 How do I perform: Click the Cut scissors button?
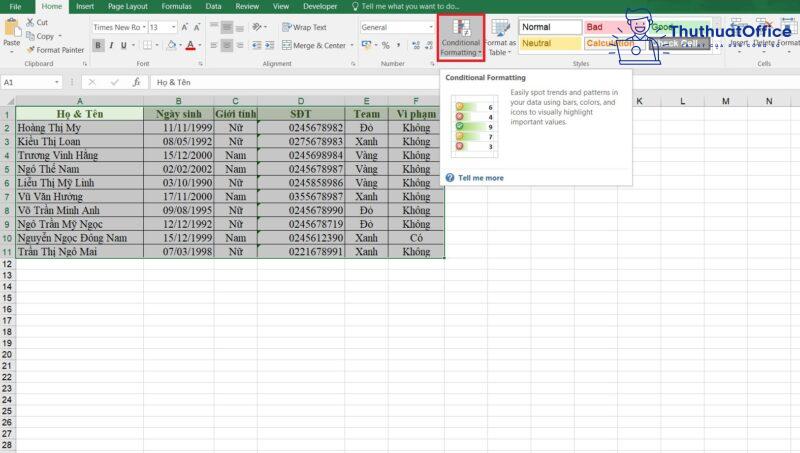(x=37, y=22)
